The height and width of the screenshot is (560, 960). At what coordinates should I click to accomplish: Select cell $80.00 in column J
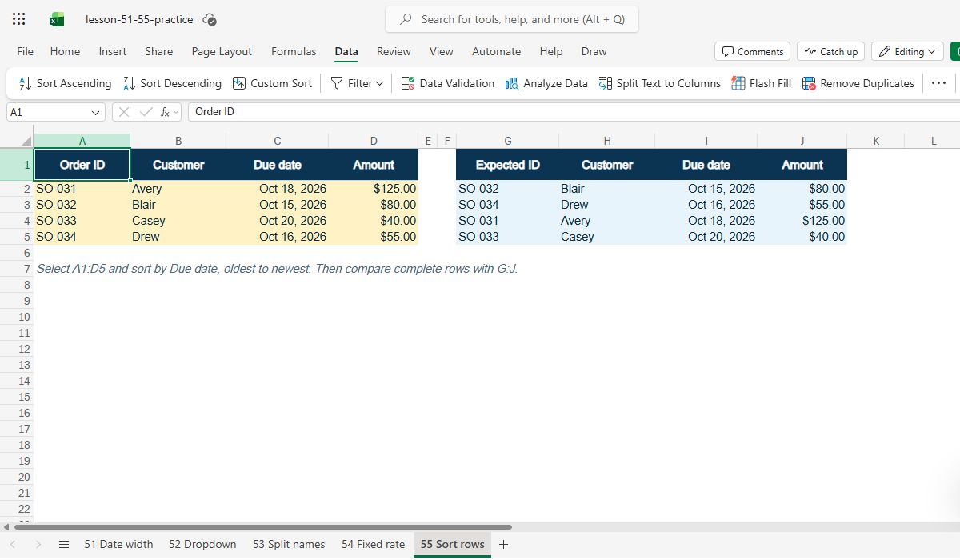(x=802, y=189)
